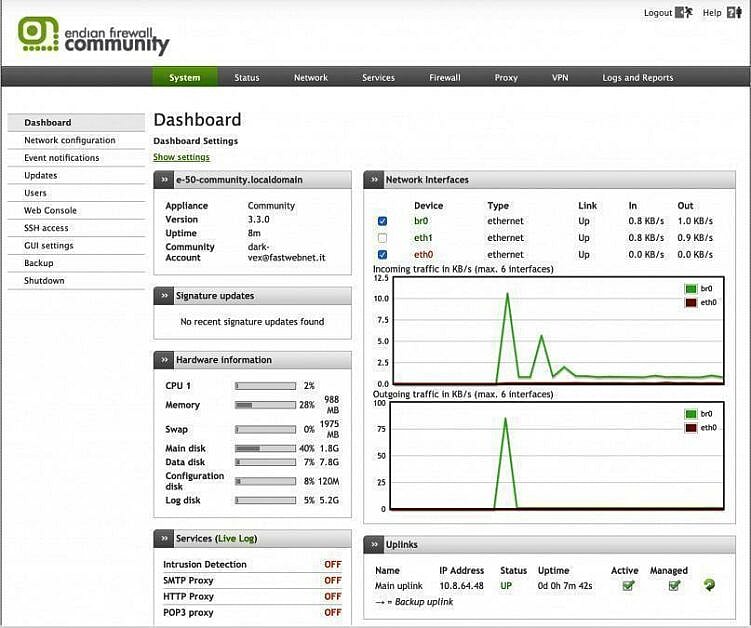
Task: Switch to the Logs and Reports tab
Action: 637,78
